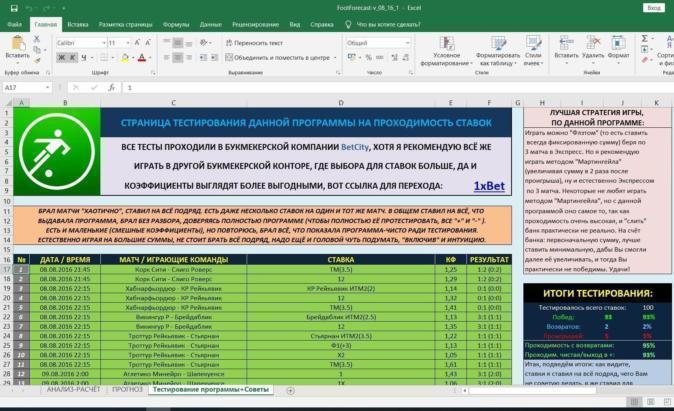Toggle Bold (Ж) formatting
This screenshot has width=674, height=411.
click(x=60, y=58)
